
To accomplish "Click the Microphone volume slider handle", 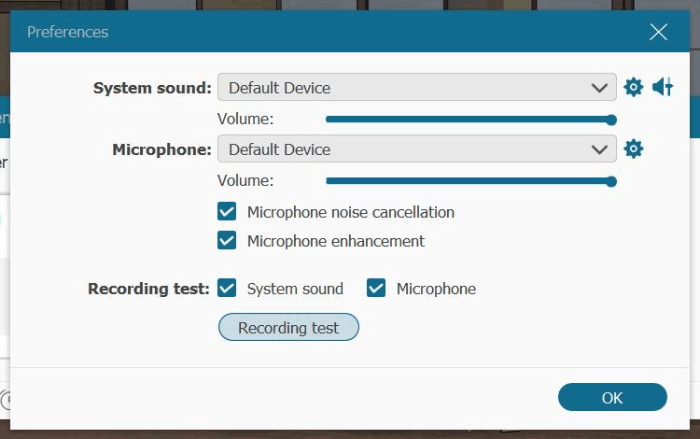I will click(611, 182).
